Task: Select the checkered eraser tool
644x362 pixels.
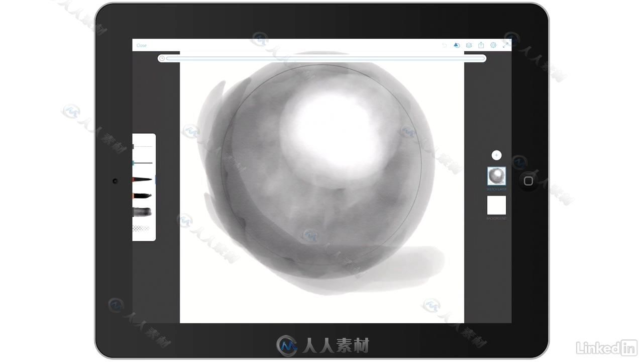Action: click(x=141, y=228)
